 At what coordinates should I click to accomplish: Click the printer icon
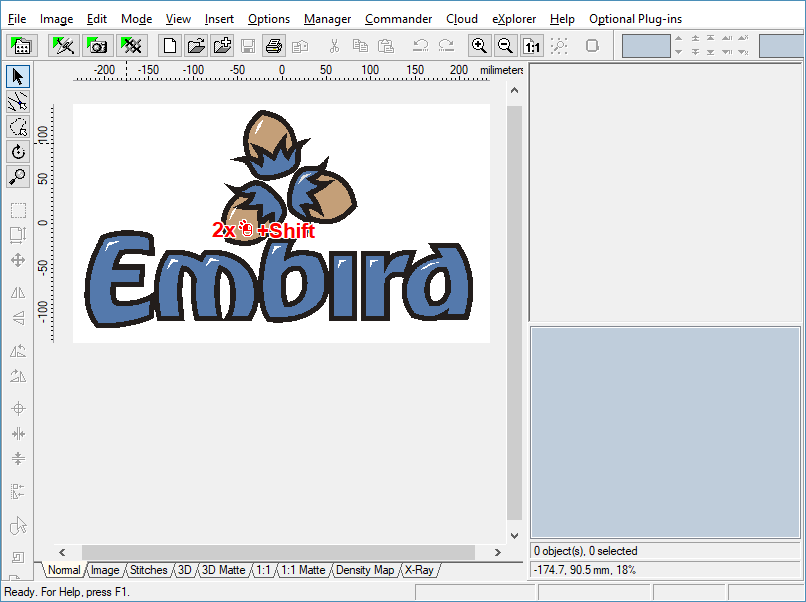click(274, 46)
